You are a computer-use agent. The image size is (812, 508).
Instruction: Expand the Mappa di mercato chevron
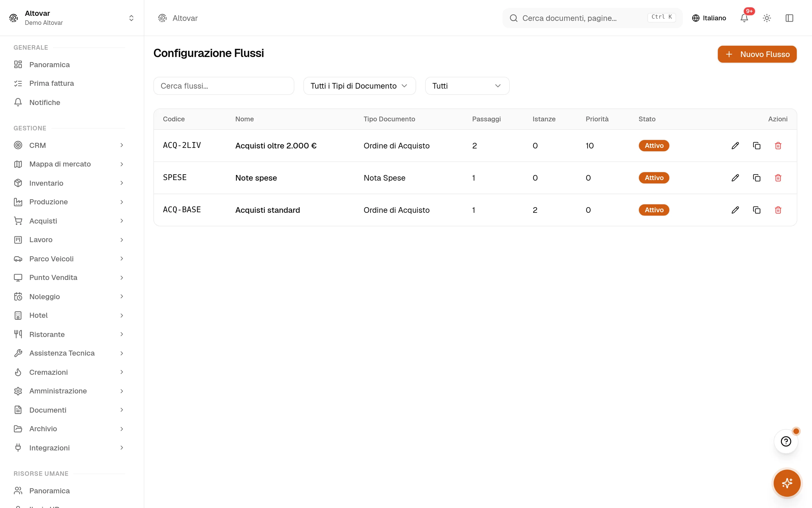point(122,164)
